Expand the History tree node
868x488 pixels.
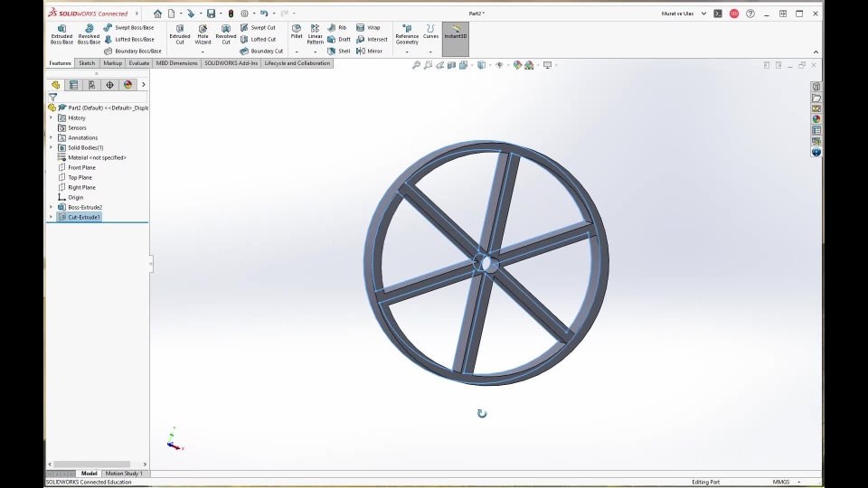(x=51, y=117)
